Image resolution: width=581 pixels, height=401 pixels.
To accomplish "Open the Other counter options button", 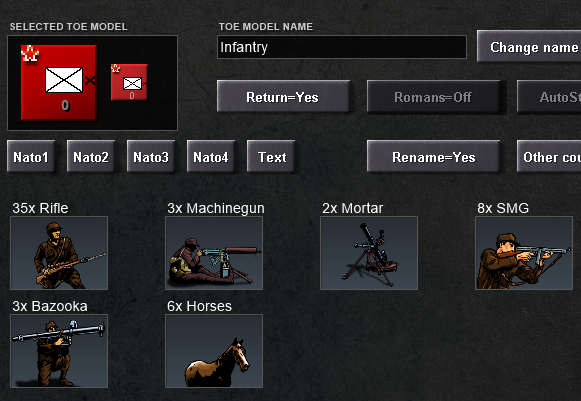I will (549, 156).
